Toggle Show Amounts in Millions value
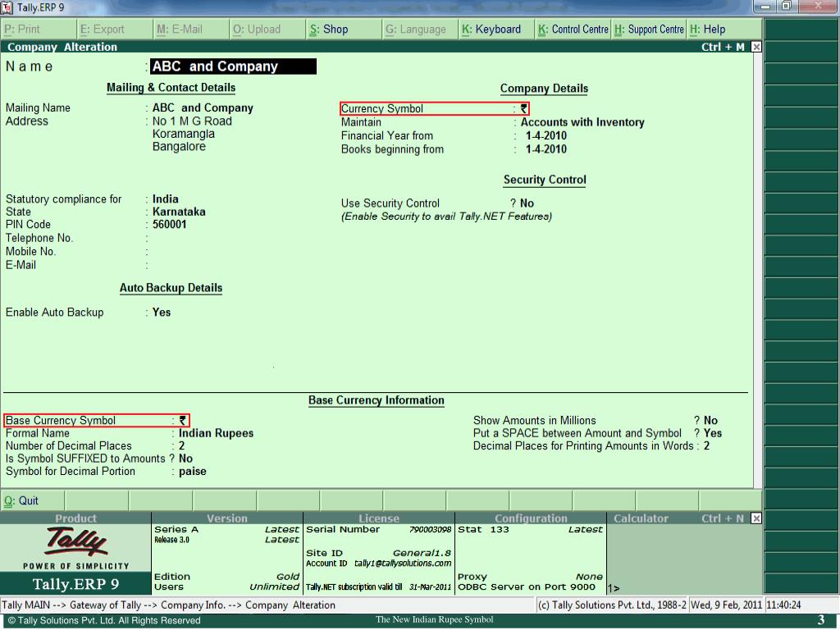 [x=710, y=421]
